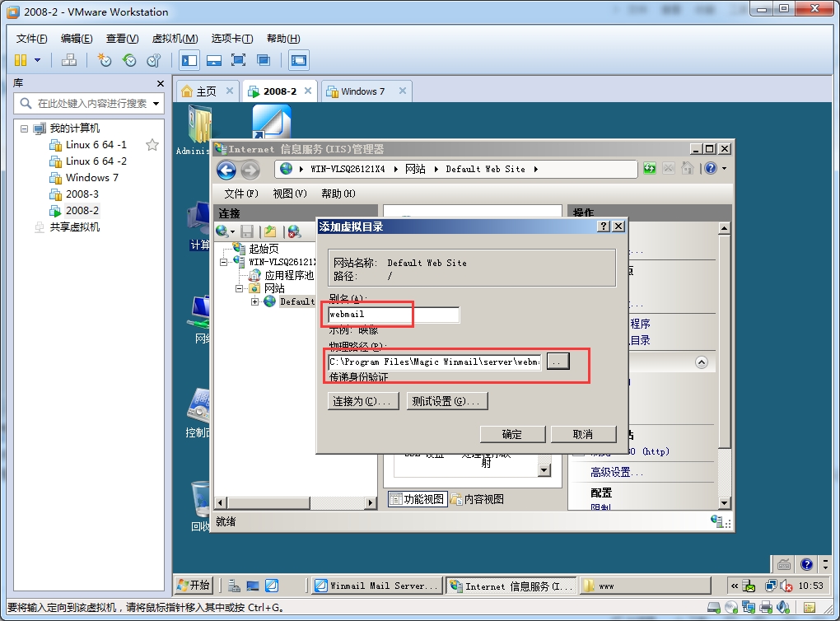
Task: Open the 文件(F) menu in VMware
Action: [x=31, y=39]
